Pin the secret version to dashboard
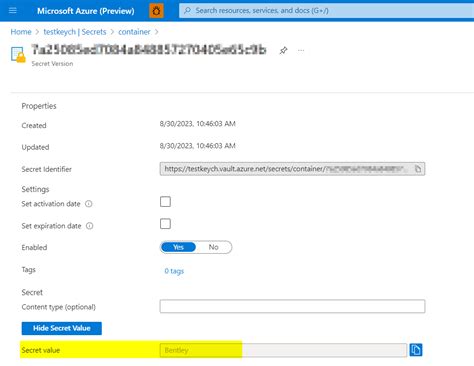Image resolution: width=474 pixels, height=366 pixels. click(x=283, y=50)
